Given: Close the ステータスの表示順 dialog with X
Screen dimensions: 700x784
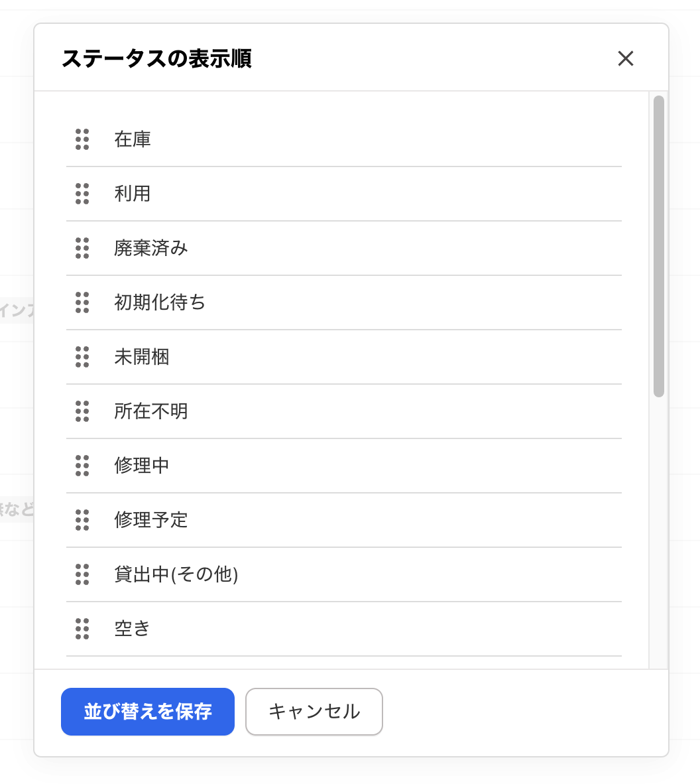Looking at the screenshot, I should pos(625,58).
